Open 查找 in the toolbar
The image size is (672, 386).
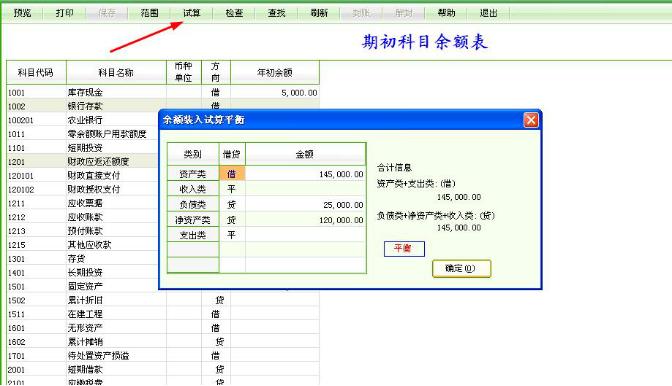(x=276, y=13)
